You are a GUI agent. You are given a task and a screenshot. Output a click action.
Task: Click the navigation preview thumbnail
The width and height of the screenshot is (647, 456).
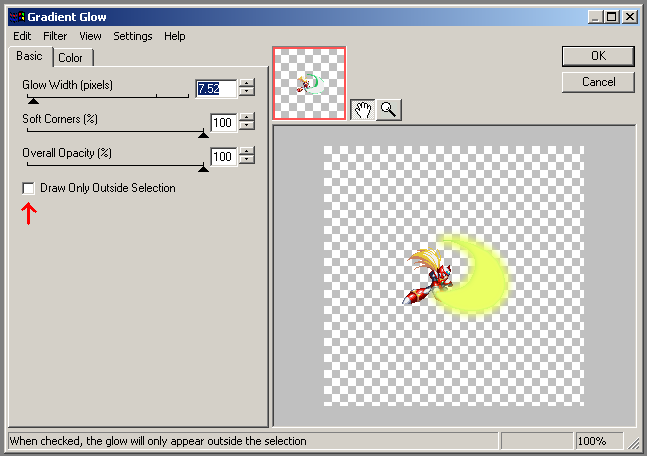(x=309, y=83)
